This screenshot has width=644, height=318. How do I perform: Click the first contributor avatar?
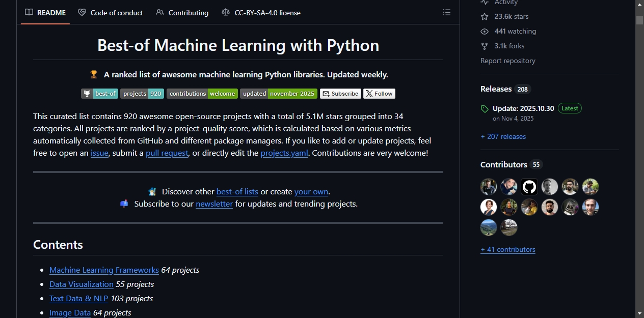pos(489,187)
